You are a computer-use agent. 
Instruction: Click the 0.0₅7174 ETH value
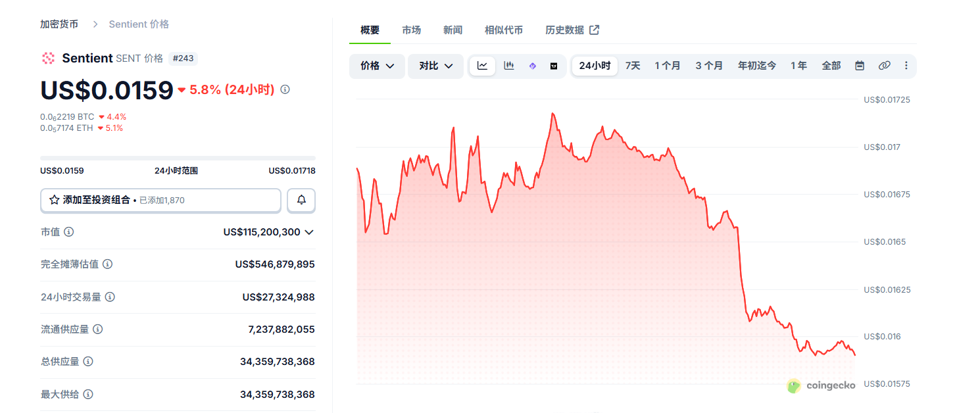(x=66, y=128)
